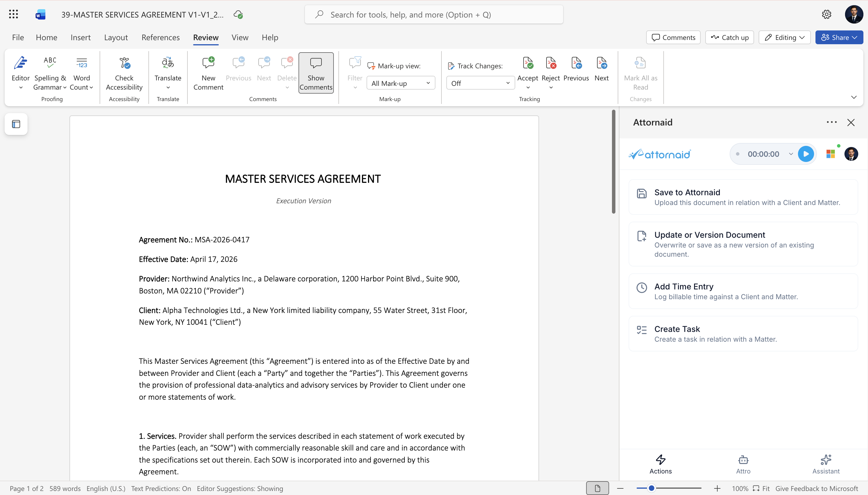Open the View ribbon tab
This screenshot has height=495, width=868.
[240, 37]
